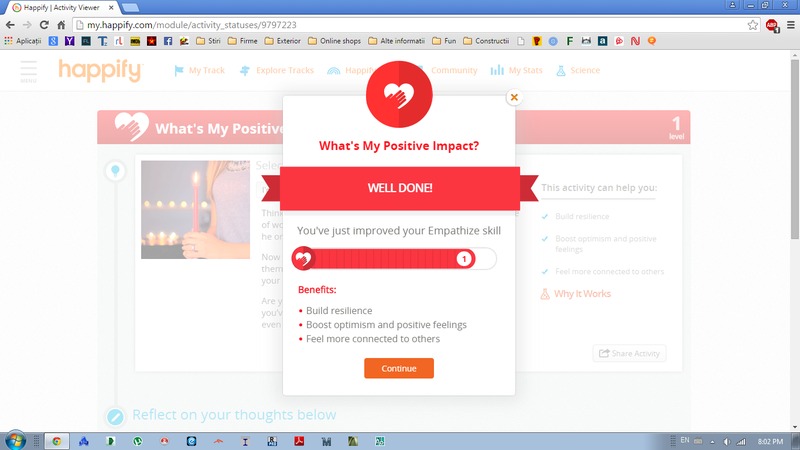Open a new browser tab
800x450 pixels.
click(130, 7)
